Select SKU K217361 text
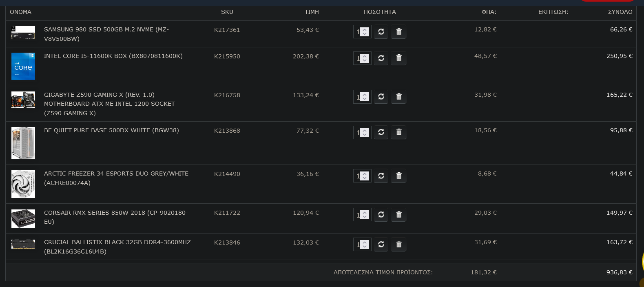 click(x=227, y=30)
